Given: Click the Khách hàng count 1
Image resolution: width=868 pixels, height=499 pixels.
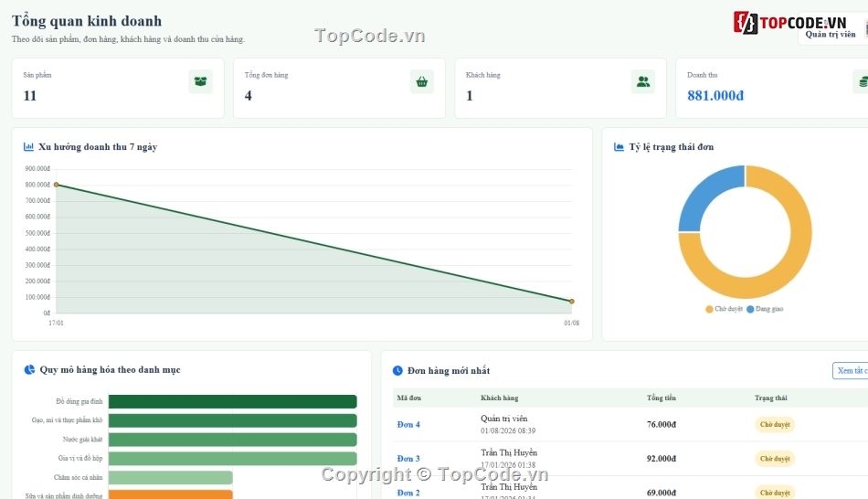Looking at the screenshot, I should (x=470, y=96).
